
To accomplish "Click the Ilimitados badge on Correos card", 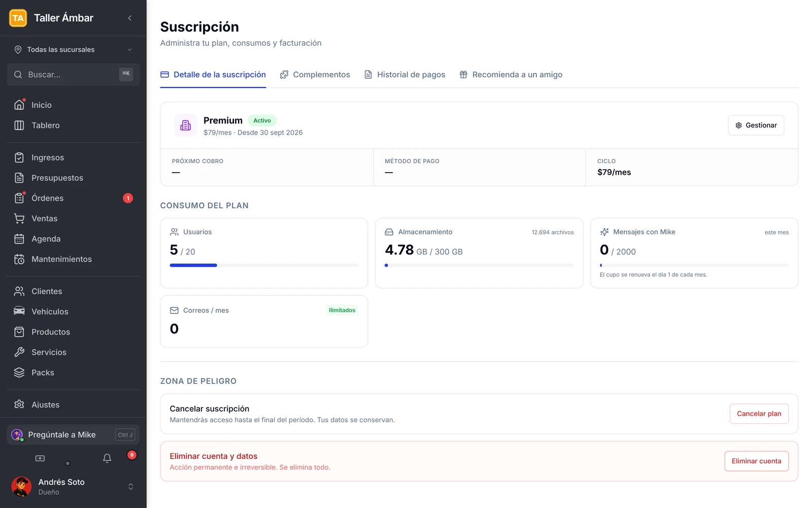I will [342, 310].
